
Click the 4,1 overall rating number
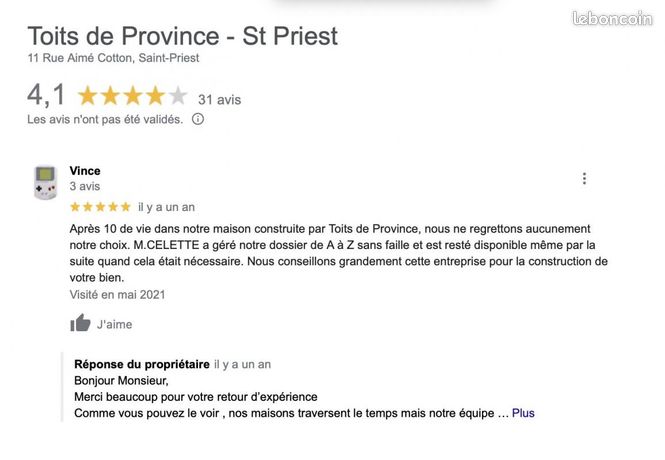coord(46,95)
